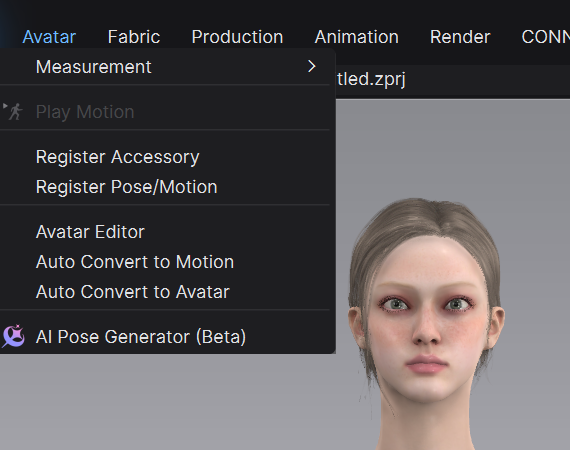
Task: Click the running figure Play Motion icon
Action: tap(13, 111)
